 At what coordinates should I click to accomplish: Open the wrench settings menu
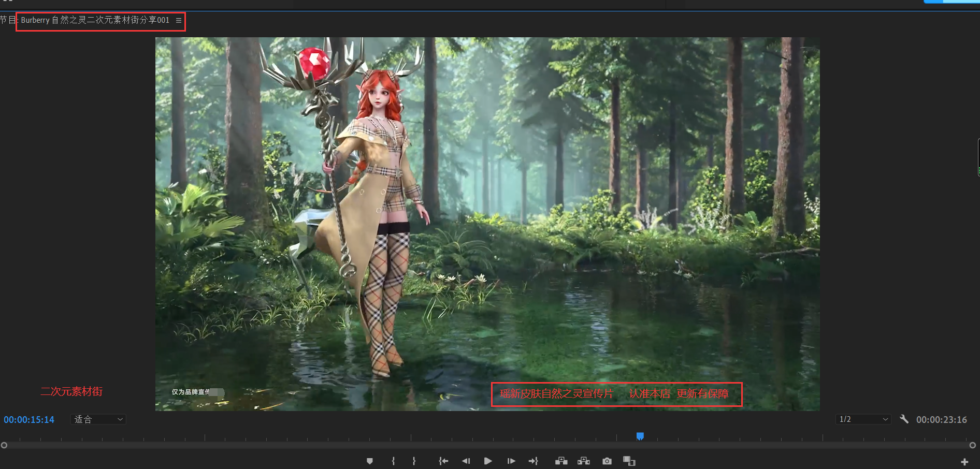904,419
